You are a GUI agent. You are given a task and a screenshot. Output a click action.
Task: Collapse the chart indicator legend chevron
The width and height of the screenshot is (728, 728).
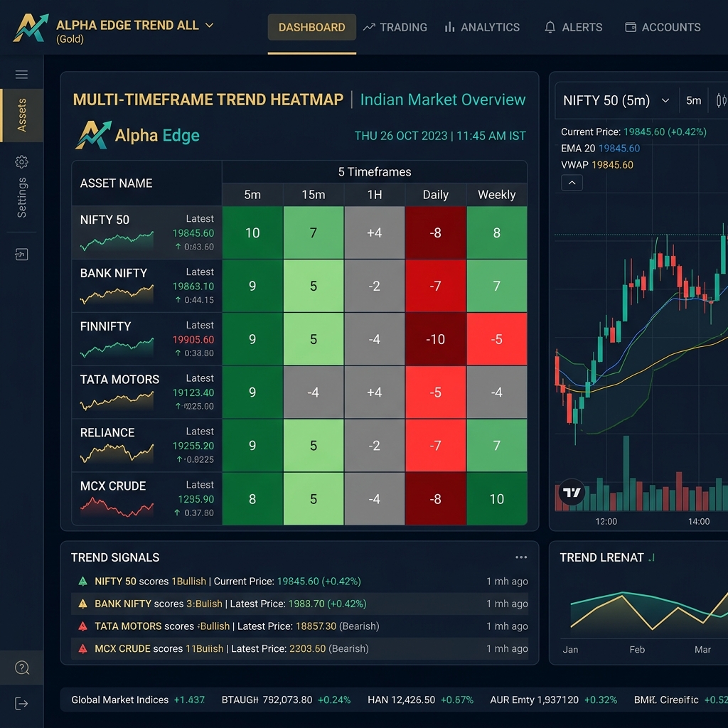point(572,183)
